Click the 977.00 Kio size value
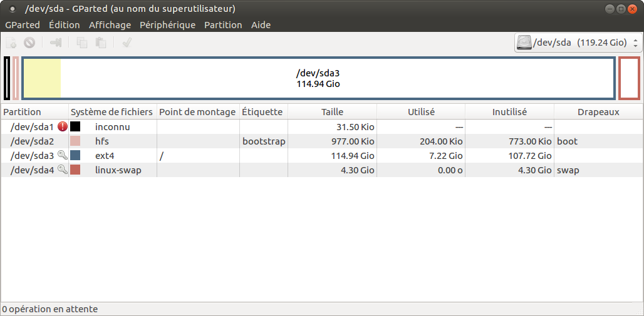Viewport: 644px width, 316px height. click(x=353, y=141)
